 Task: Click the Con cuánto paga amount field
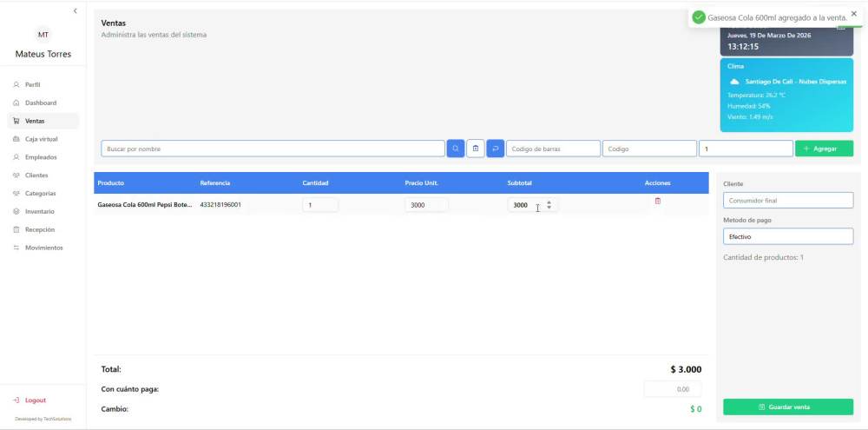coord(673,389)
